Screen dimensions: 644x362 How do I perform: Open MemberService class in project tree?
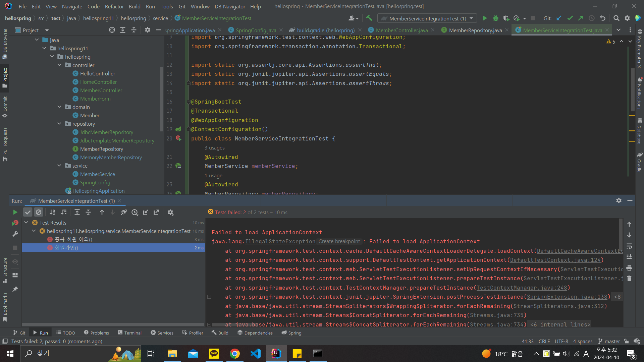[x=97, y=174]
